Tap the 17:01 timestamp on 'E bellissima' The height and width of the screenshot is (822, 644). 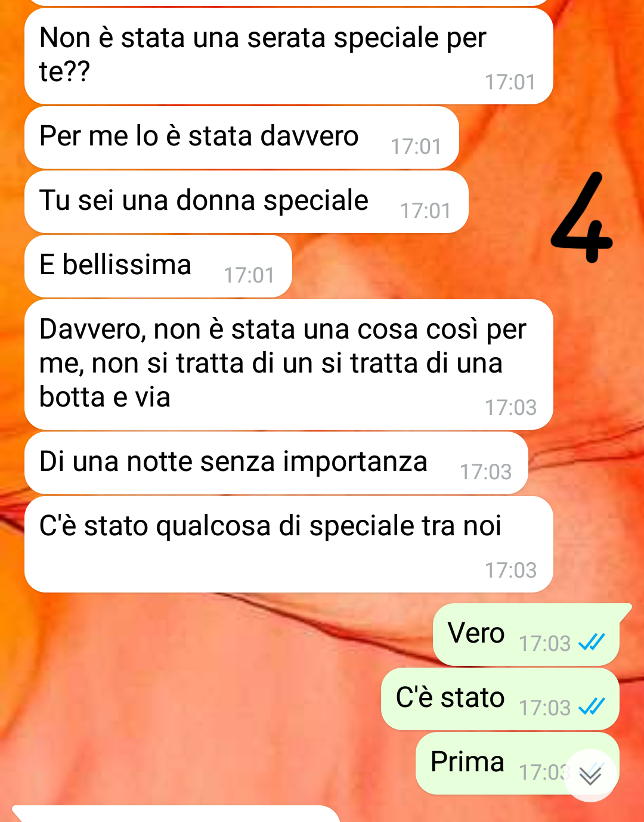tap(249, 275)
